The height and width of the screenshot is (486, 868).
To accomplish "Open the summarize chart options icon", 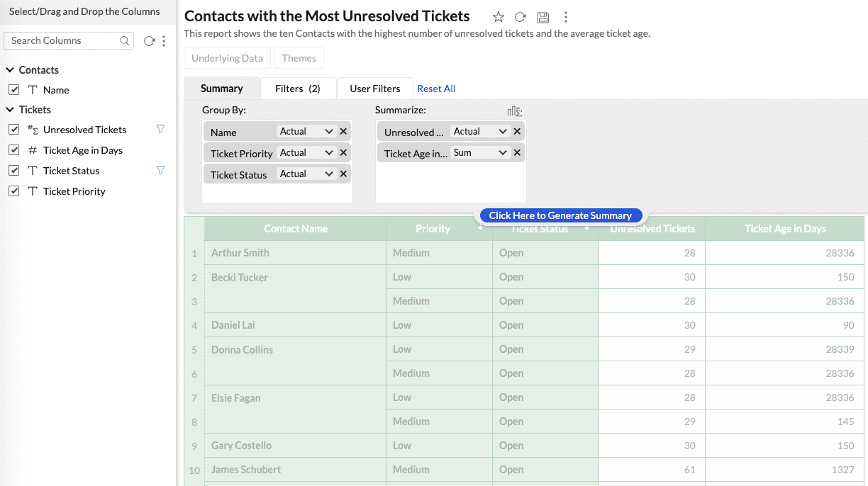I will [515, 111].
